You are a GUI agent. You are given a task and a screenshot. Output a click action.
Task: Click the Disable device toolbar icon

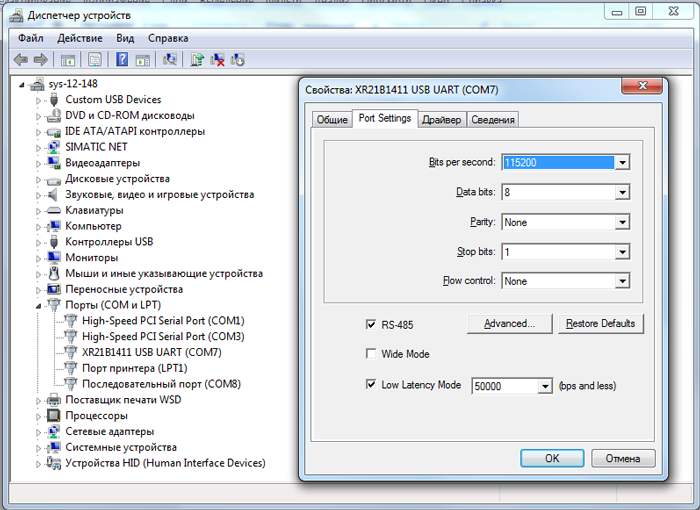tap(238, 60)
